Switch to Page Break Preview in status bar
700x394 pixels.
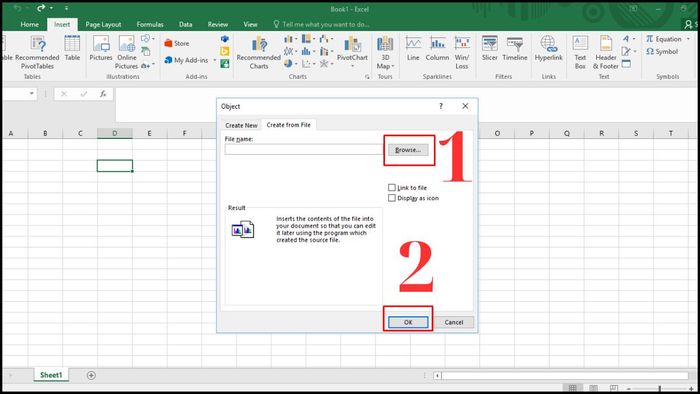(x=614, y=388)
